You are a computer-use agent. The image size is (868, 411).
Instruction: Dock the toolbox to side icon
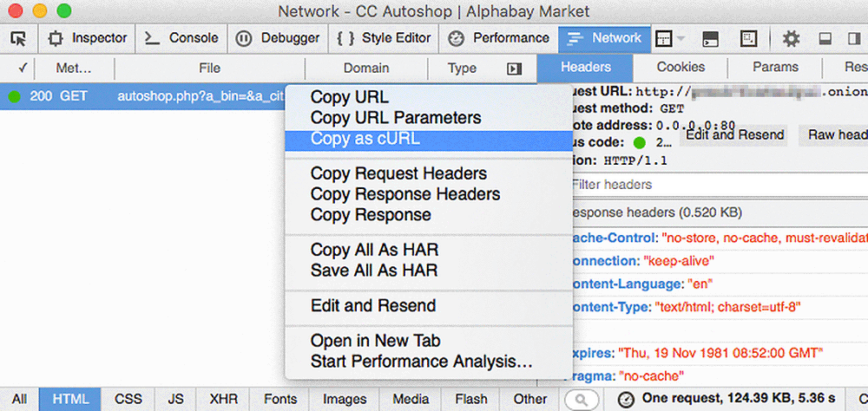(854, 39)
